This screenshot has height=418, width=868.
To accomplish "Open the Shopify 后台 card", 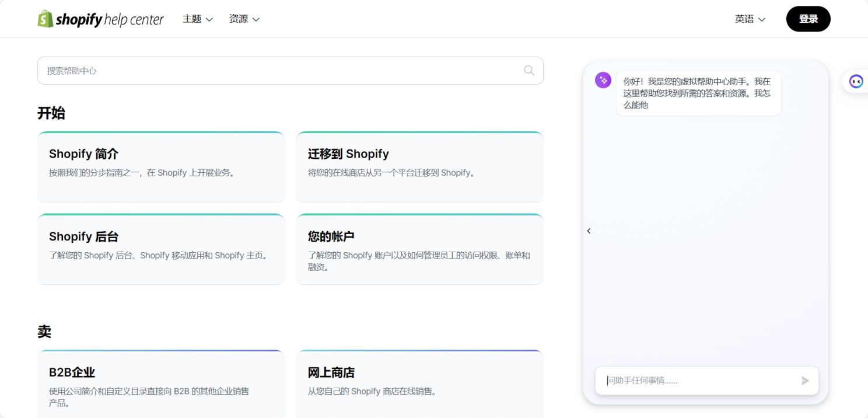I will pyautogui.click(x=161, y=249).
